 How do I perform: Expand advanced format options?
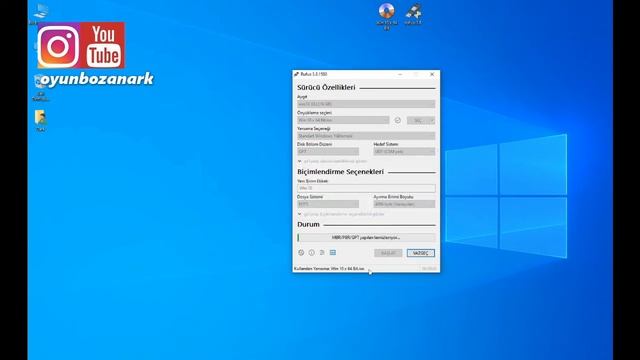point(341,214)
